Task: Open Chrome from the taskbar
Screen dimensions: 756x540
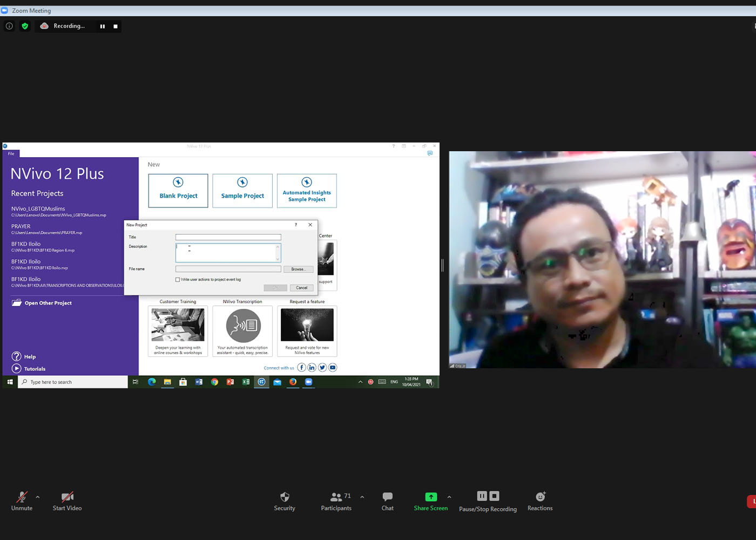Action: click(214, 382)
